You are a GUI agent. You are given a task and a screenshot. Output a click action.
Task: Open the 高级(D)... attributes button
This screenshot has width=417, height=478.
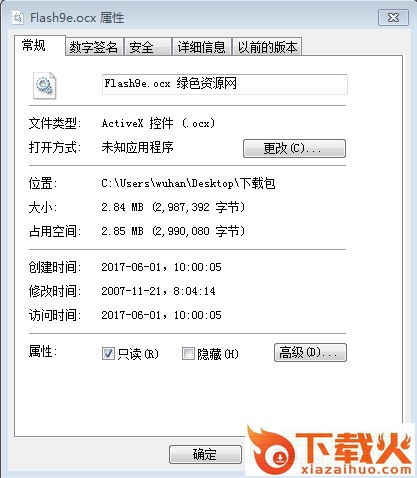310,352
